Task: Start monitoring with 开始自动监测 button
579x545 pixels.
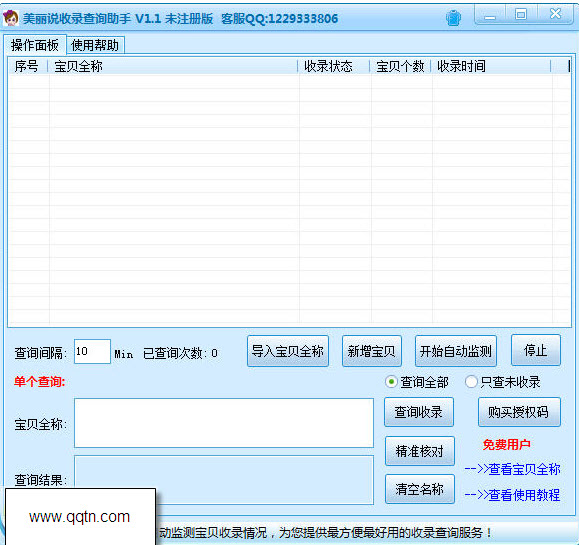Action: [x=456, y=351]
